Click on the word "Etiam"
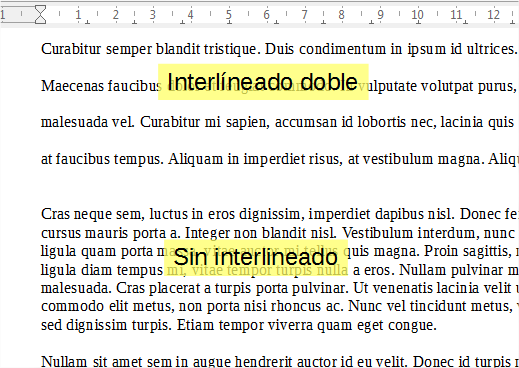519x368 pixels. point(195,325)
